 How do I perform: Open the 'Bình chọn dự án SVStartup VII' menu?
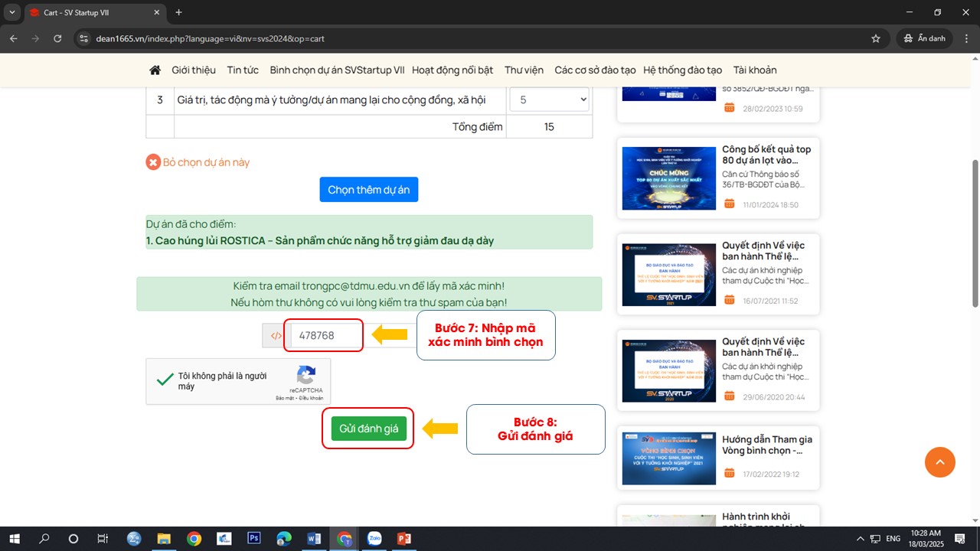pyautogui.click(x=337, y=70)
